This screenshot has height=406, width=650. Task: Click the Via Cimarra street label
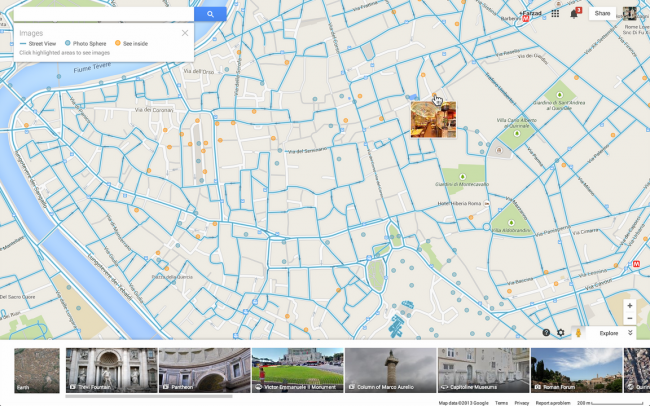585,231
